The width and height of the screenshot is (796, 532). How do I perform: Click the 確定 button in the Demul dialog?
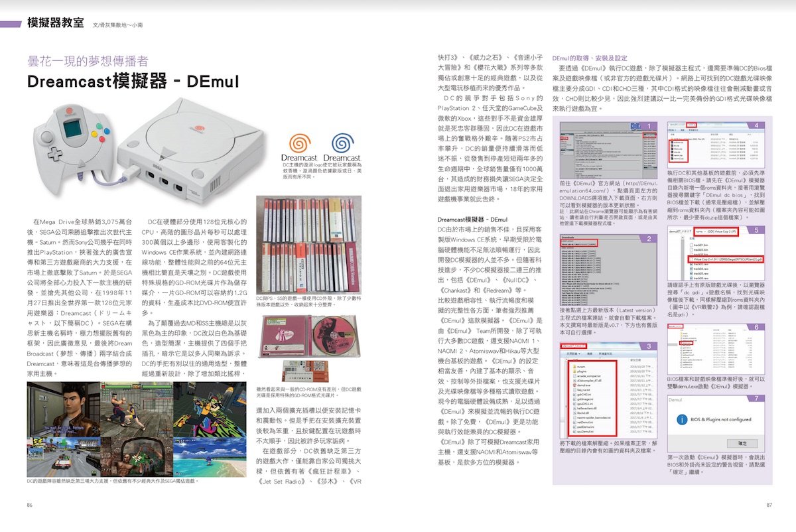click(742, 442)
